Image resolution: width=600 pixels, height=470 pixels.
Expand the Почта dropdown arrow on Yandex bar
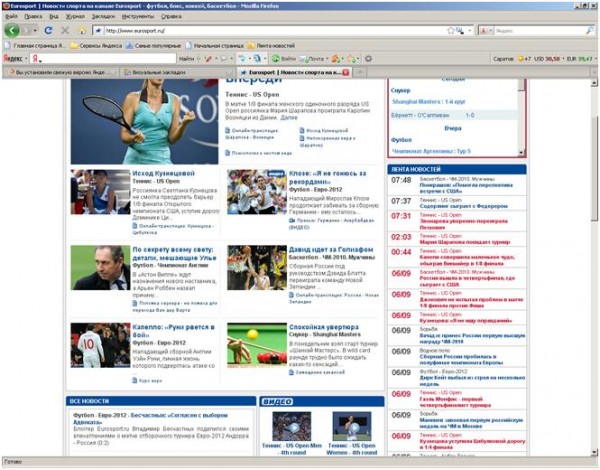pyautogui.click(x=327, y=59)
